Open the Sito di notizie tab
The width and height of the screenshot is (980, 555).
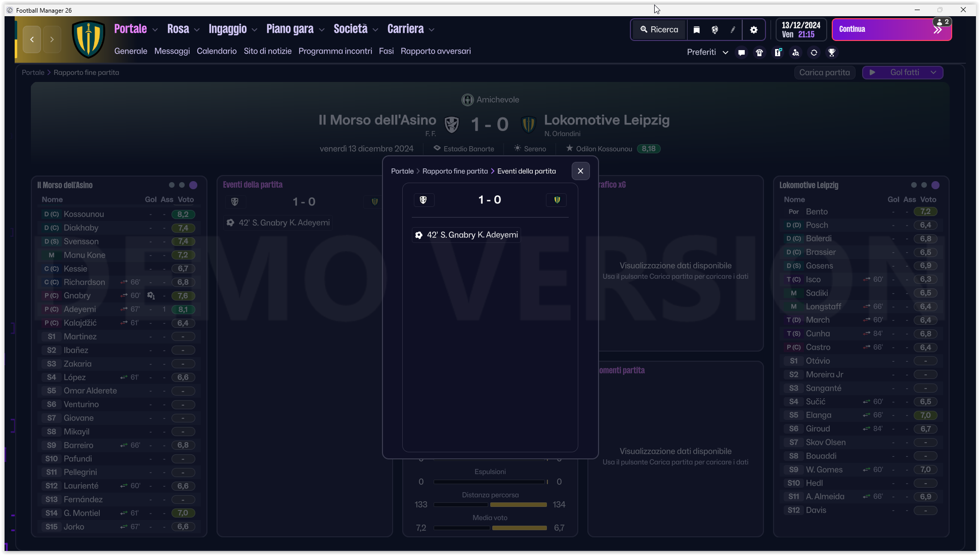pyautogui.click(x=268, y=51)
